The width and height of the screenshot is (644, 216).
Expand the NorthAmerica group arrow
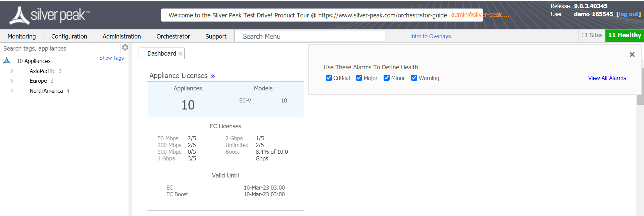12,91
